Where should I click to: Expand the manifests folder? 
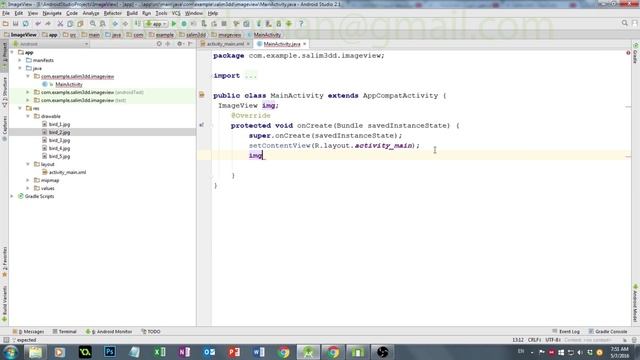[20, 60]
